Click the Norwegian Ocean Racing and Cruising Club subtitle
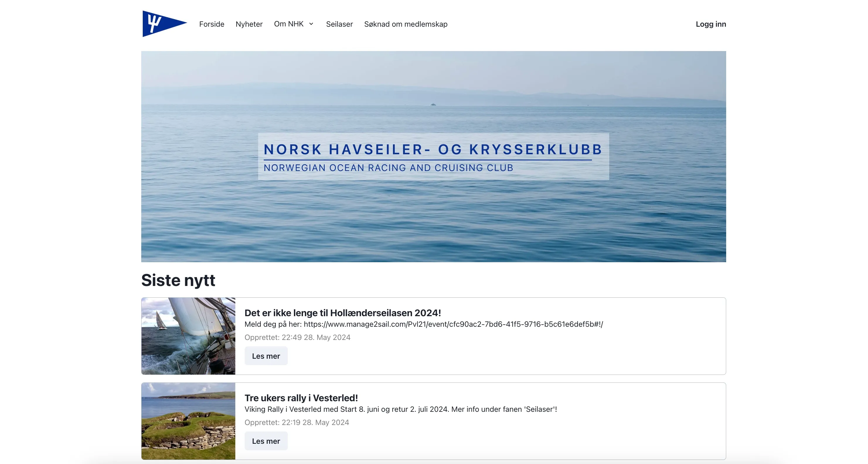The height and width of the screenshot is (464, 868). [x=388, y=167]
